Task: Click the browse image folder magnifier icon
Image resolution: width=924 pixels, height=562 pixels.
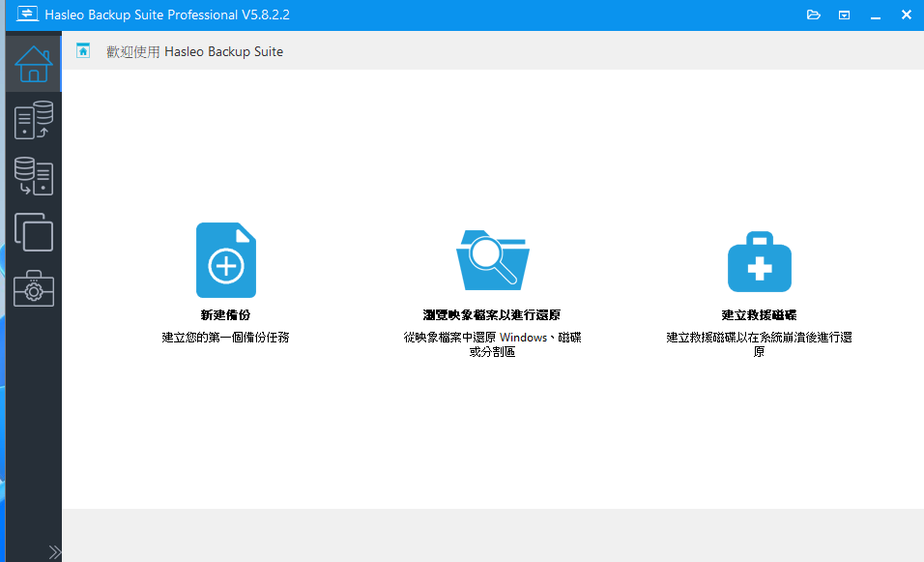Action: (x=493, y=260)
